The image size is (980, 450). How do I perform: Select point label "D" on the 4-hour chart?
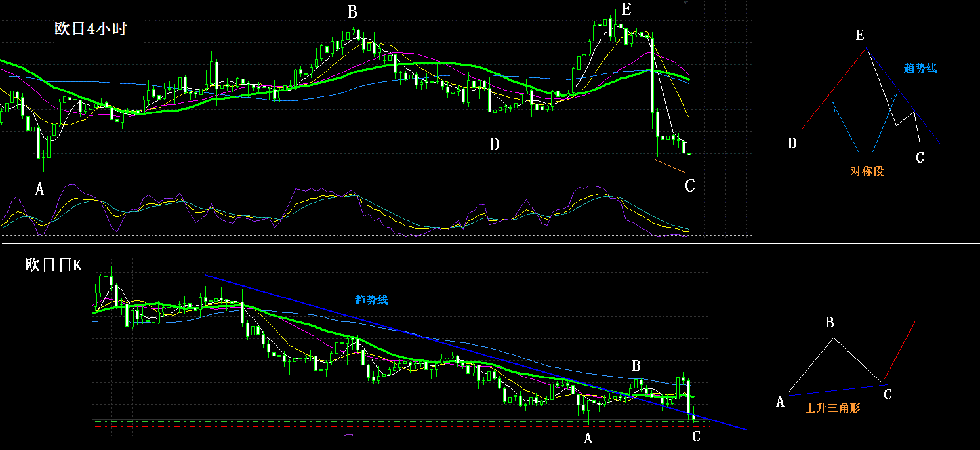495,144
